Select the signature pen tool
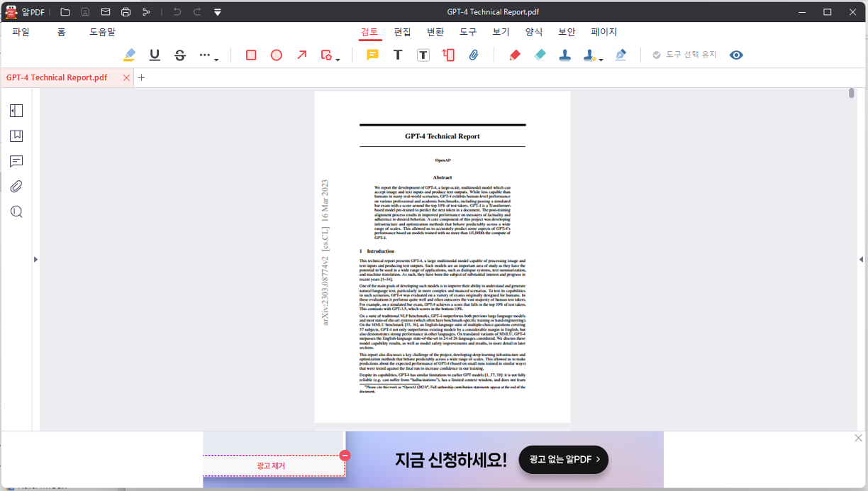 [x=621, y=55]
